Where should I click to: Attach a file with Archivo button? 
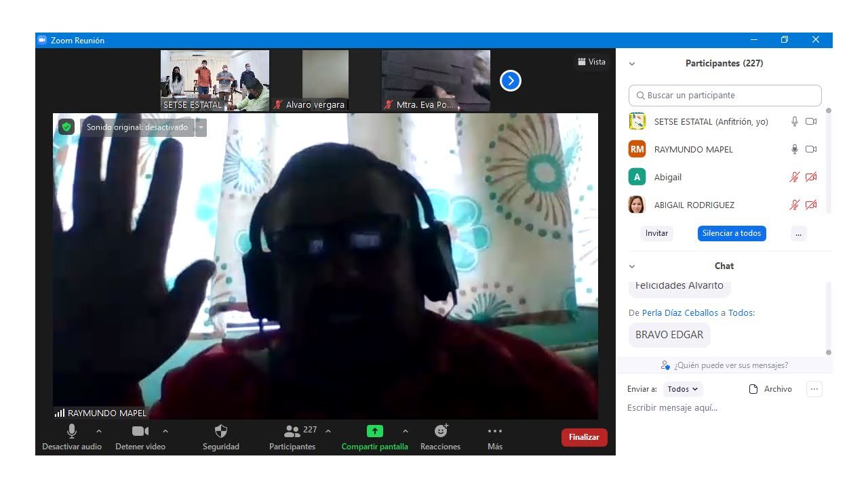770,389
